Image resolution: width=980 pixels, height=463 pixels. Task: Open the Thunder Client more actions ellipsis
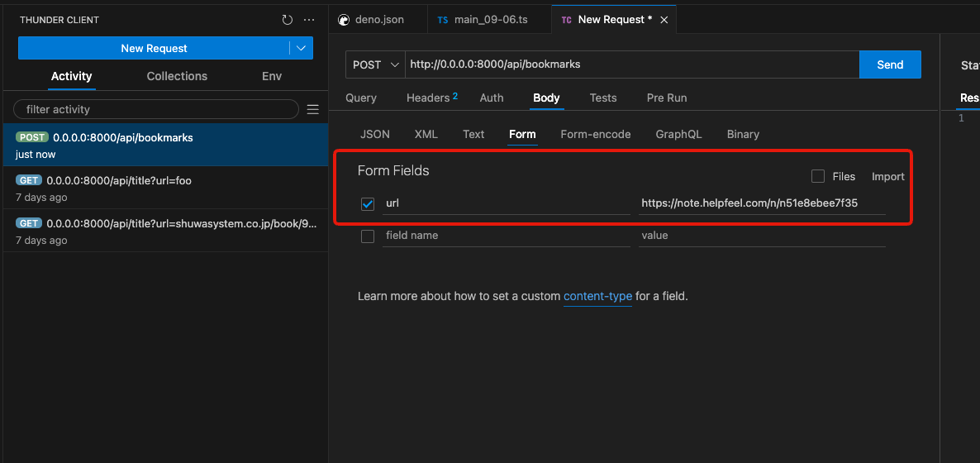click(309, 20)
